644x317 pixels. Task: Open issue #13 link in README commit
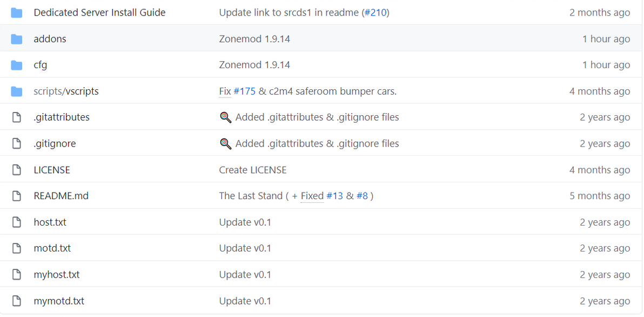point(334,196)
